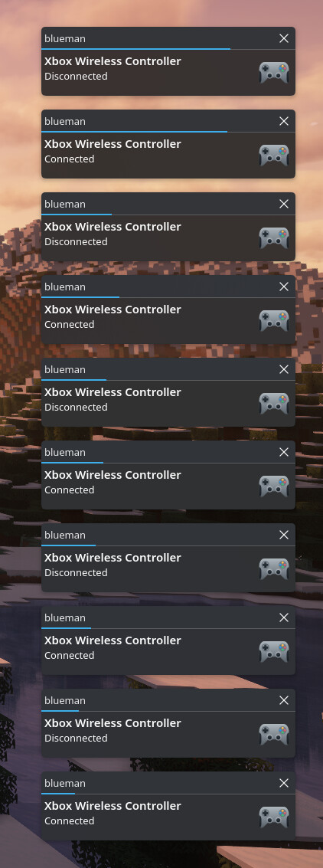Click the gamepad icon in the eighth notification
Screen dimensions: 323x868
274,651
